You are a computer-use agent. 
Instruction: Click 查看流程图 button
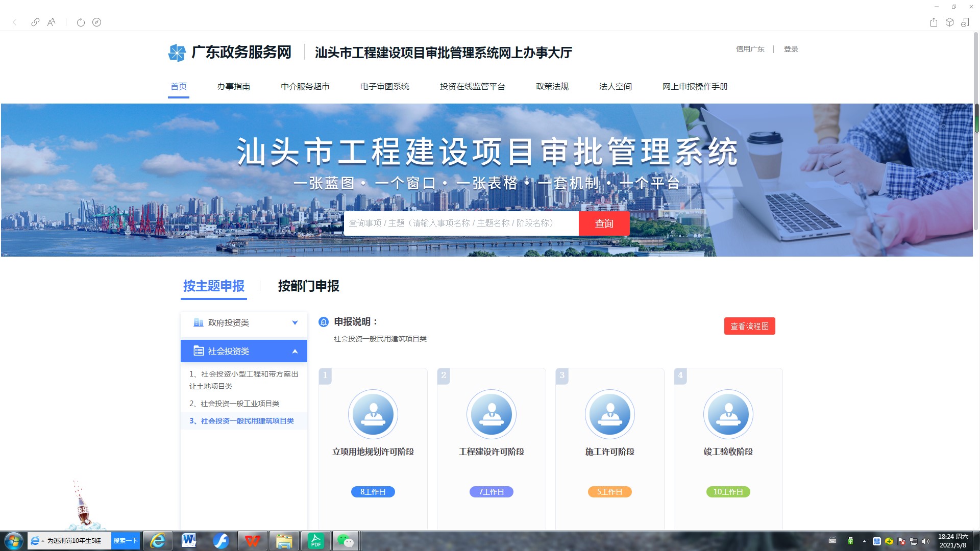[749, 327]
